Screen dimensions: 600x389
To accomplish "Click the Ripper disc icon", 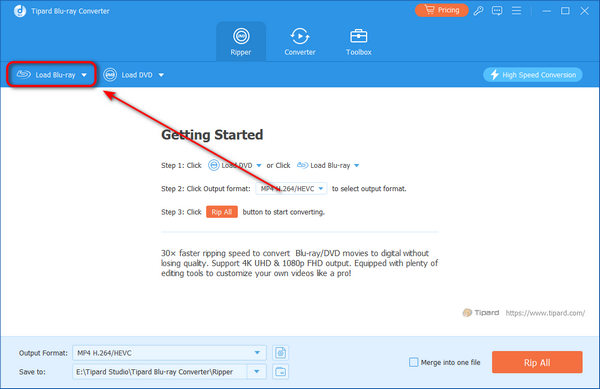I will [241, 36].
